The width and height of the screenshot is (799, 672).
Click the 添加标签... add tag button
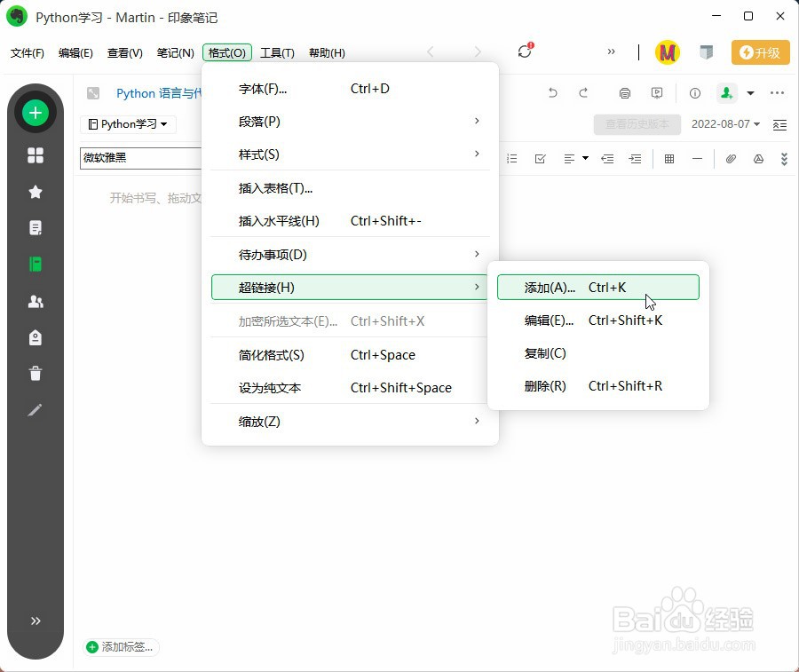121,647
